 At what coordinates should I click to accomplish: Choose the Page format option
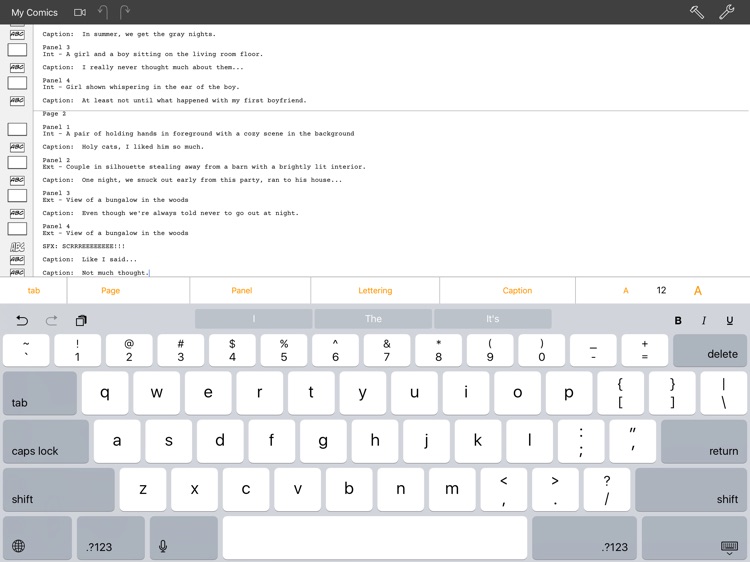110,290
